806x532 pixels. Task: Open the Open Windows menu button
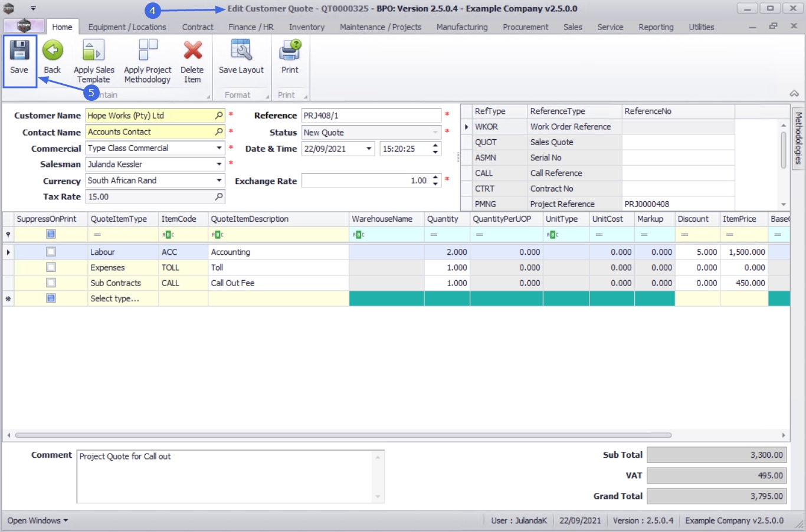click(37, 520)
